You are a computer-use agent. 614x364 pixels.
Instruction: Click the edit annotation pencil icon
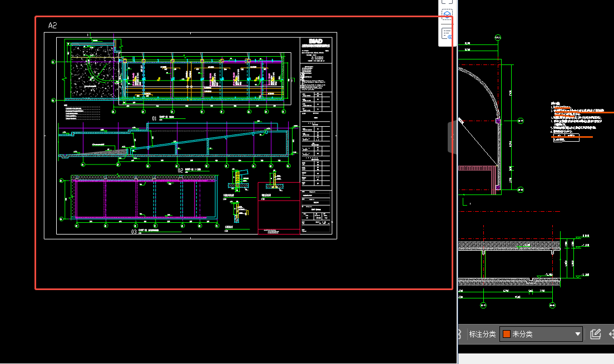point(595,334)
